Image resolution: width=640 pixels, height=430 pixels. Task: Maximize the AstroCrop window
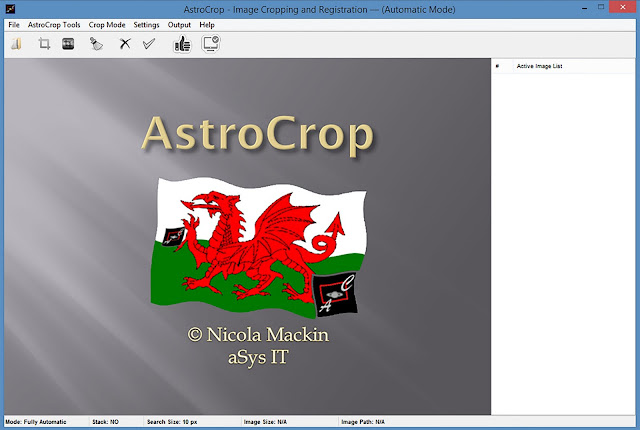pos(601,7)
